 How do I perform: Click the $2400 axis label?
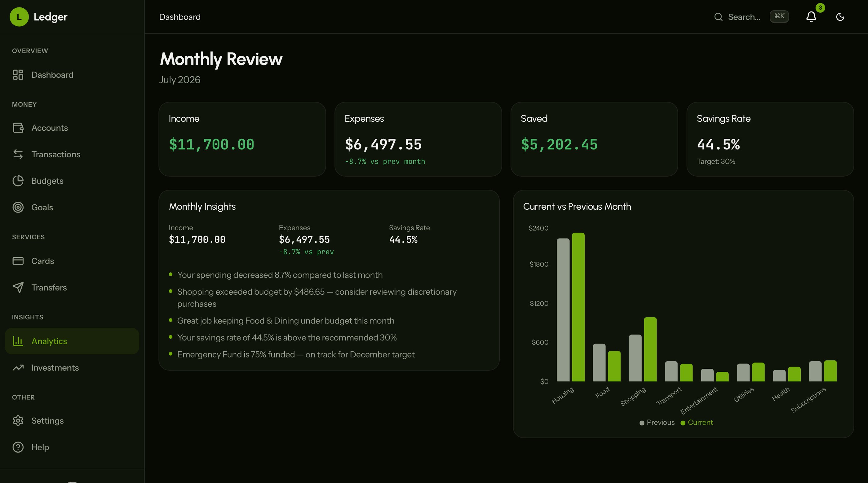click(x=538, y=228)
